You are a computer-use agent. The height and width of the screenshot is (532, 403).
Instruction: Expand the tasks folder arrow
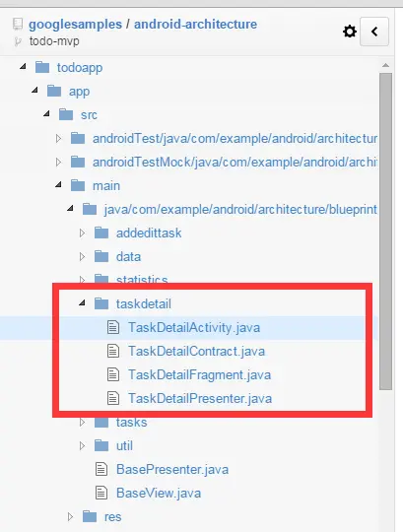pos(82,423)
